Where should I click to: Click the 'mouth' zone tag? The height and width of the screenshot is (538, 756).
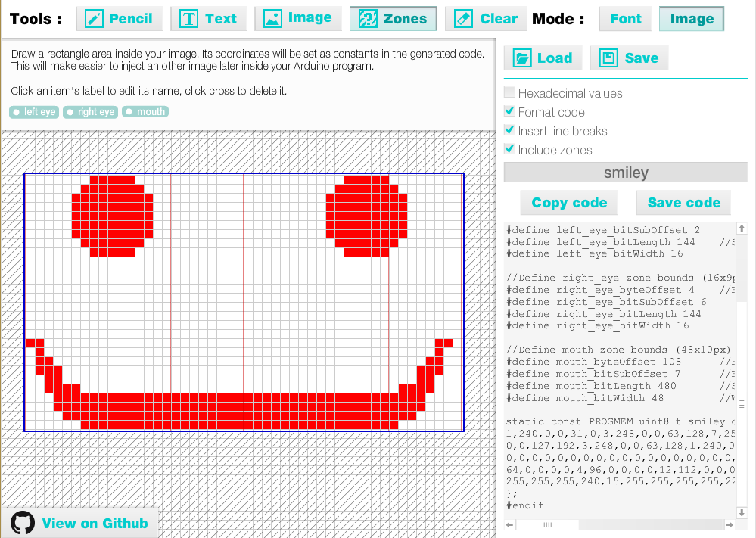(151, 112)
